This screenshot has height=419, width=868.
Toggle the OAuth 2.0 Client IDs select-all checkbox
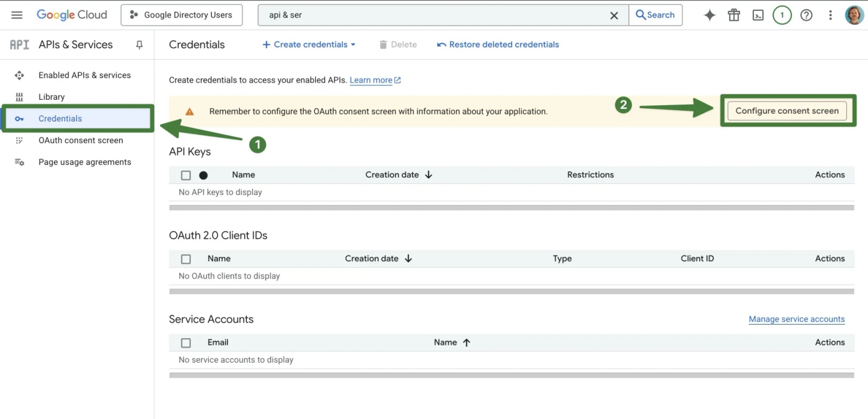tap(186, 259)
